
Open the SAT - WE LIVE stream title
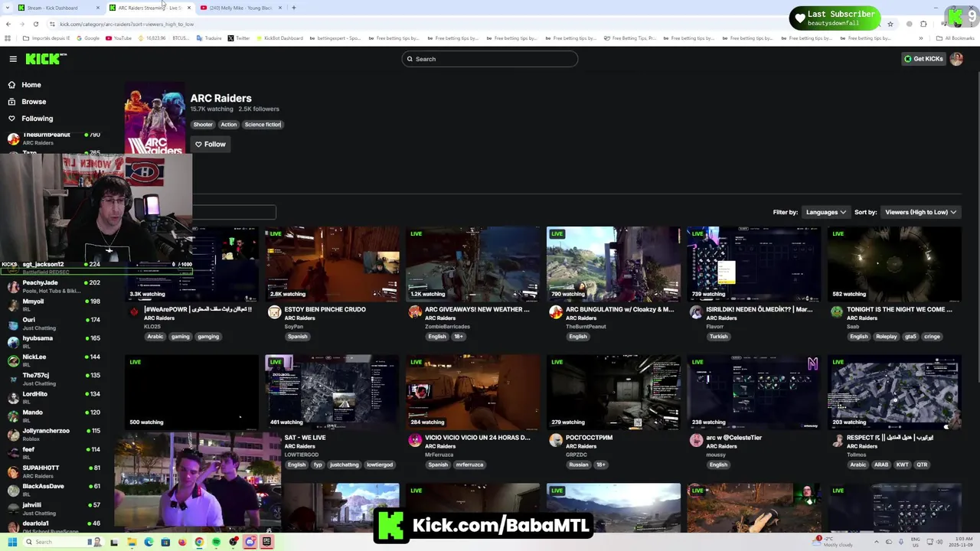(305, 438)
